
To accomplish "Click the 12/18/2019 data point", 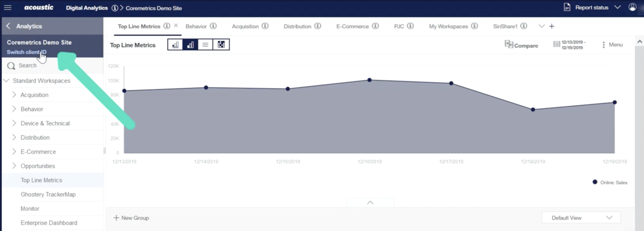I will tap(533, 109).
